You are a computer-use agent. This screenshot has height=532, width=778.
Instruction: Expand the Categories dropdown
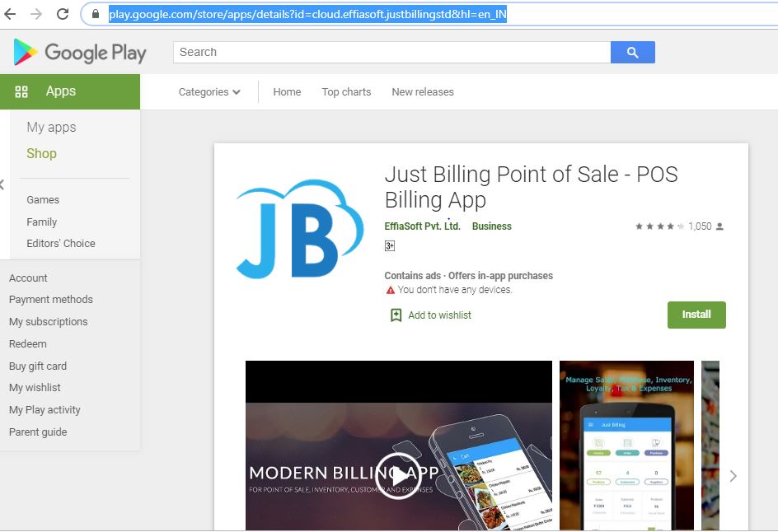tap(209, 92)
